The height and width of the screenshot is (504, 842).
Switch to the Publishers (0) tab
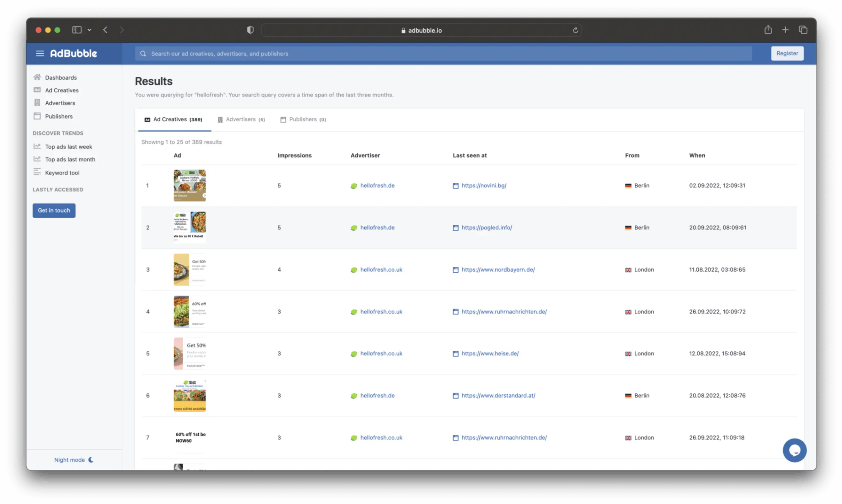(303, 119)
